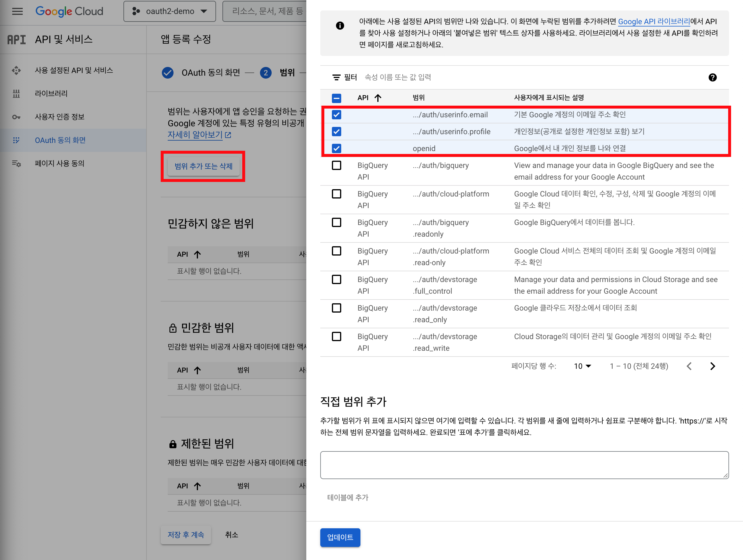Click the API section icon
Image resolution: width=743 pixels, height=560 pixels.
tap(17, 40)
